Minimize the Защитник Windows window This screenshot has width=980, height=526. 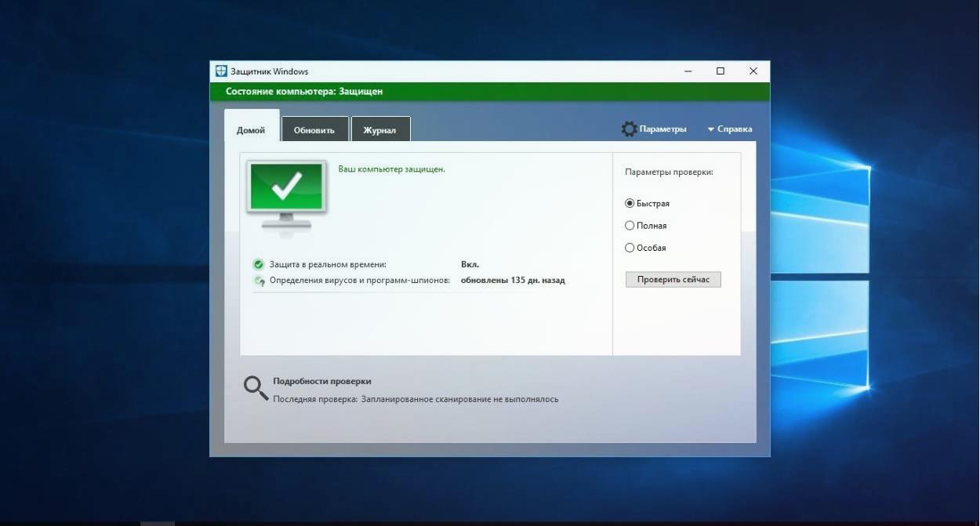[x=688, y=71]
